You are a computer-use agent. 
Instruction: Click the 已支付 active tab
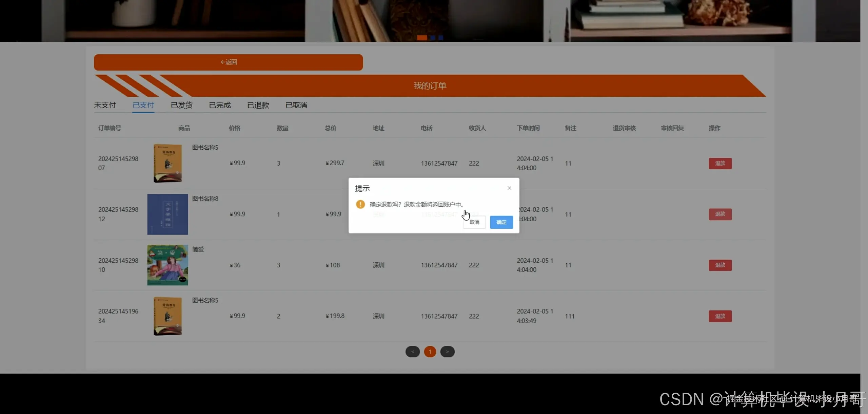click(x=143, y=105)
